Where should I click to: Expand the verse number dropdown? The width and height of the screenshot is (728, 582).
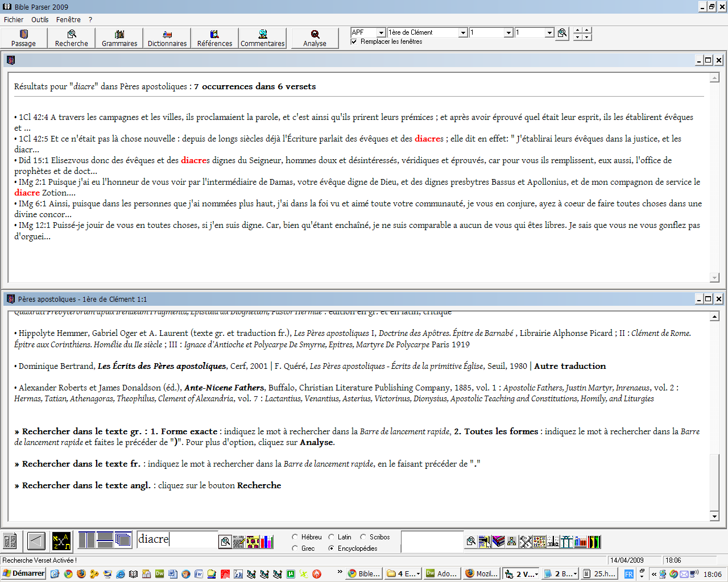[x=549, y=33]
